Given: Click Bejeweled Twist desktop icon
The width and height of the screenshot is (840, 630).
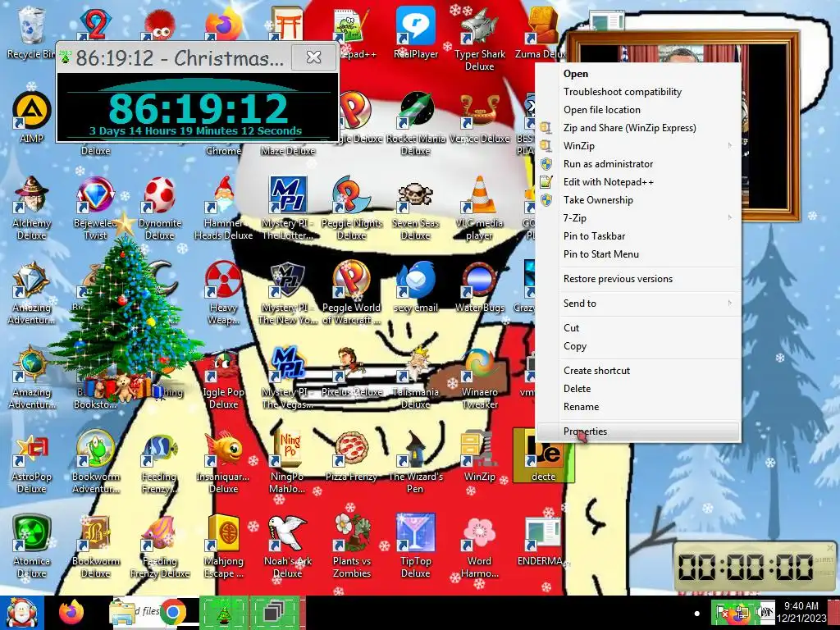Looking at the screenshot, I should [x=95, y=208].
